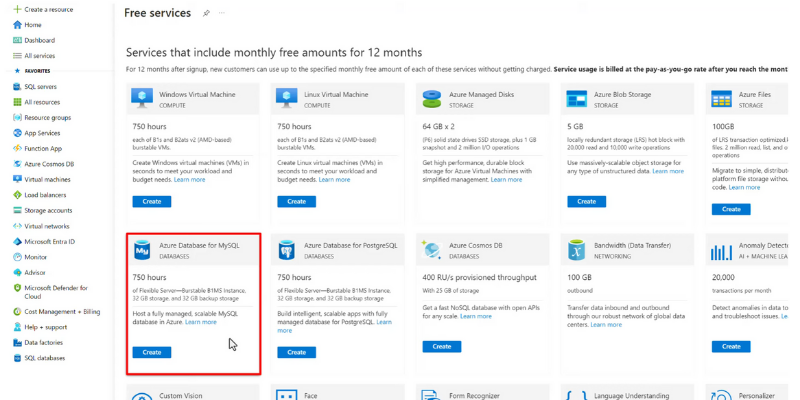Click the Help + support icon
800x400 pixels.
point(17,327)
